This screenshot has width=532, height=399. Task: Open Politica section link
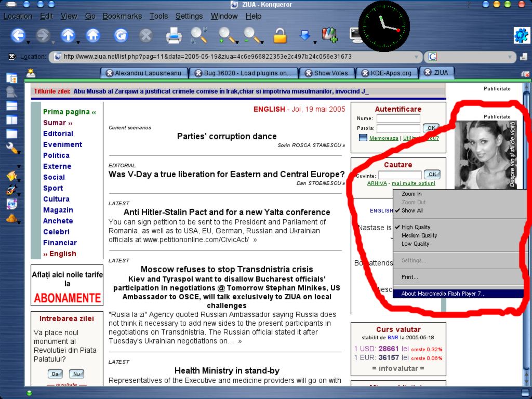click(56, 155)
